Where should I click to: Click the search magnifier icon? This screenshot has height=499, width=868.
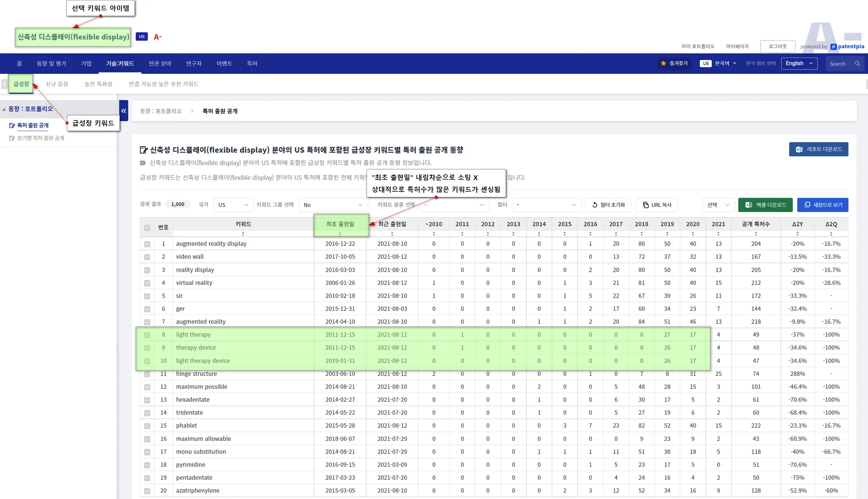(857, 64)
